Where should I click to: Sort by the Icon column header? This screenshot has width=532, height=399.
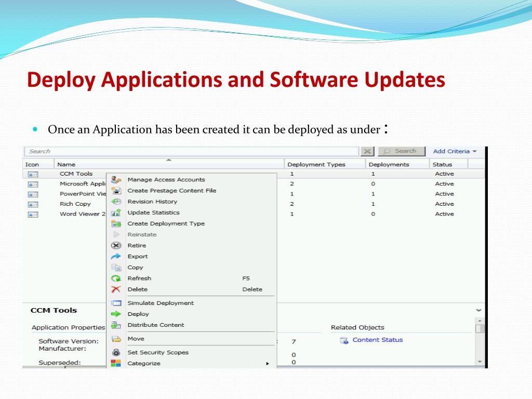tap(38, 164)
